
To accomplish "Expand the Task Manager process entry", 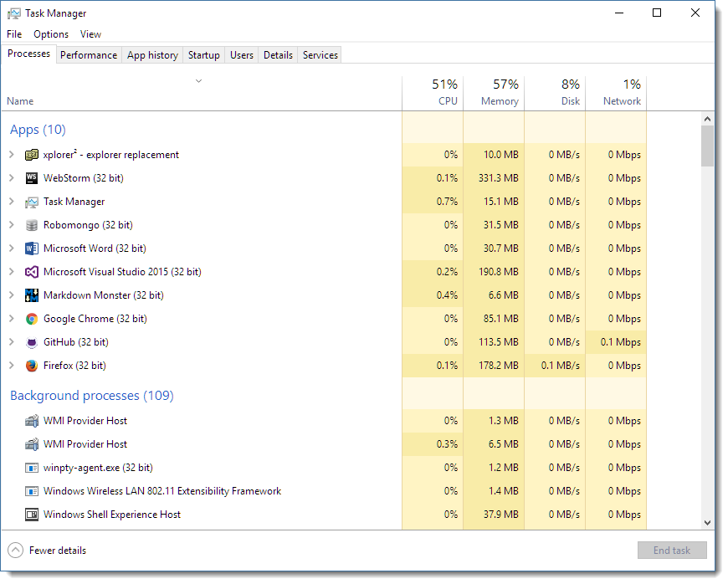I will pyautogui.click(x=13, y=201).
